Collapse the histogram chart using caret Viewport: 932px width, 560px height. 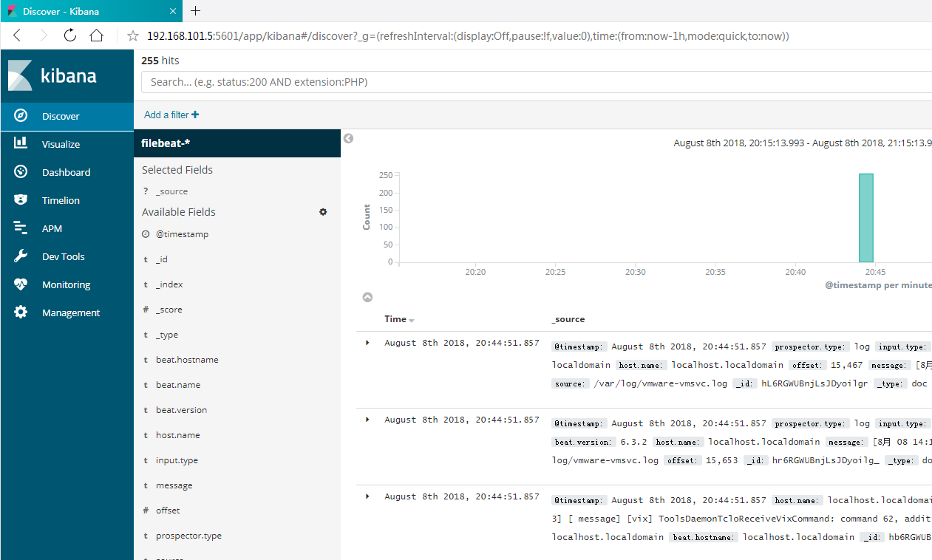pyautogui.click(x=367, y=297)
